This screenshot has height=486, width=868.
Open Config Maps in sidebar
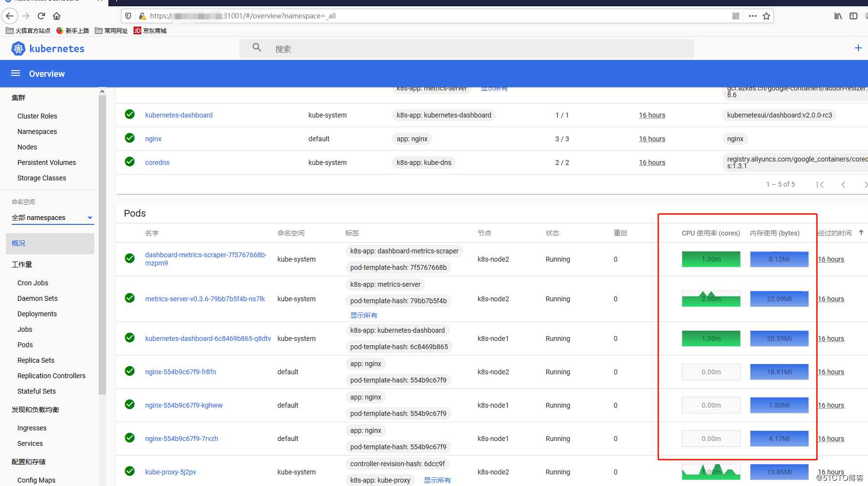click(x=36, y=480)
